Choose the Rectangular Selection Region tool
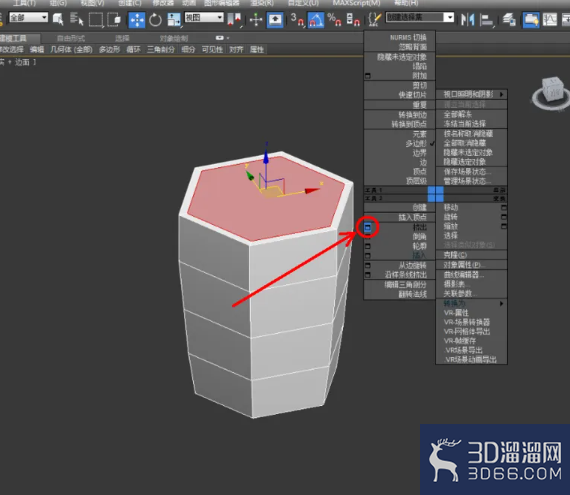This screenshot has height=495, width=570. pyautogui.click(x=96, y=19)
